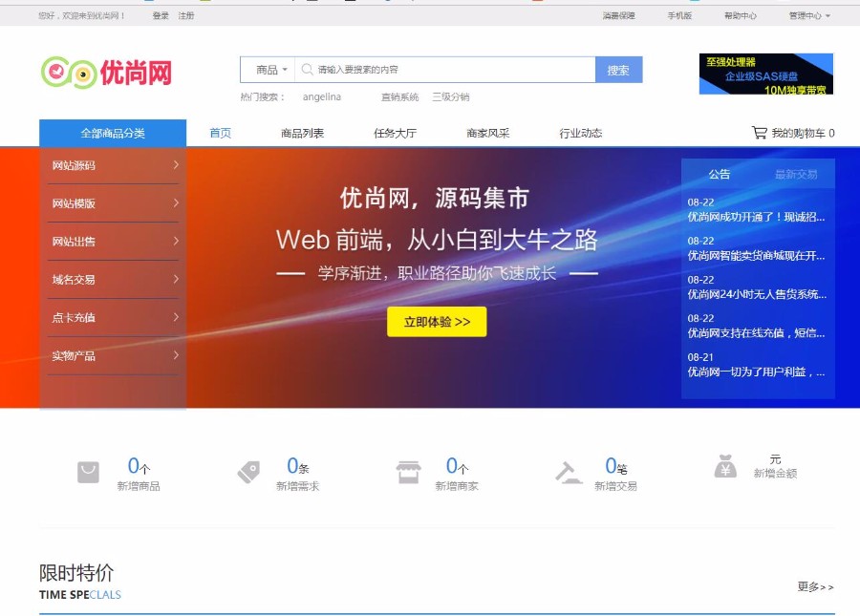Select the 公告 tab
The image size is (860, 616).
720,174
